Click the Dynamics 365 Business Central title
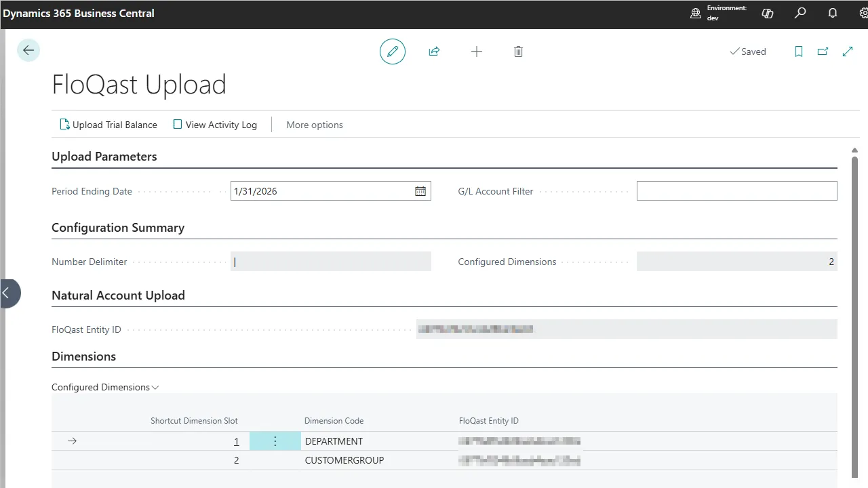 click(x=79, y=13)
